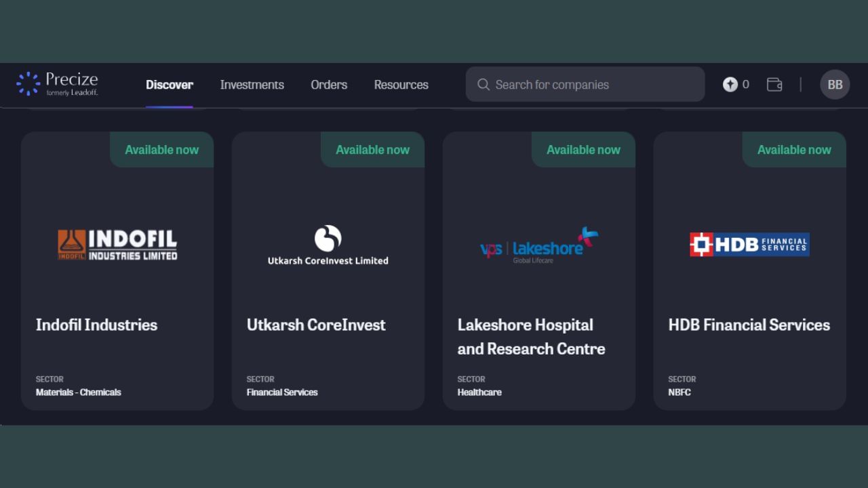Click the VPS Lakeshore logo image
The height and width of the screenshot is (488, 868).
click(x=539, y=245)
